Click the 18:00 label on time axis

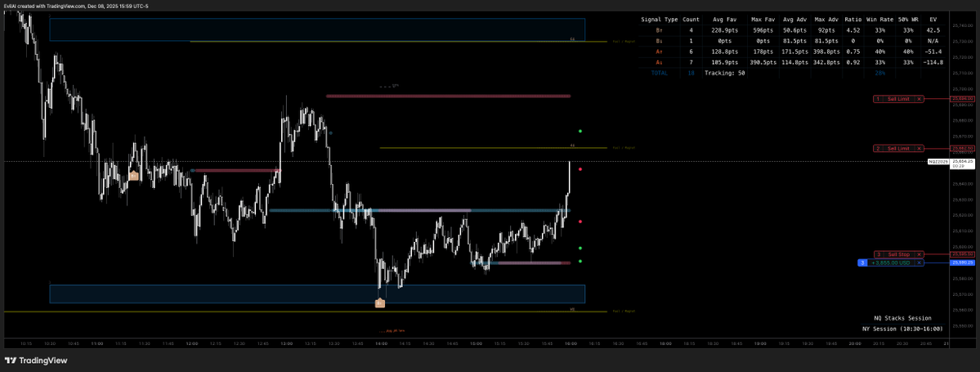tap(665, 343)
